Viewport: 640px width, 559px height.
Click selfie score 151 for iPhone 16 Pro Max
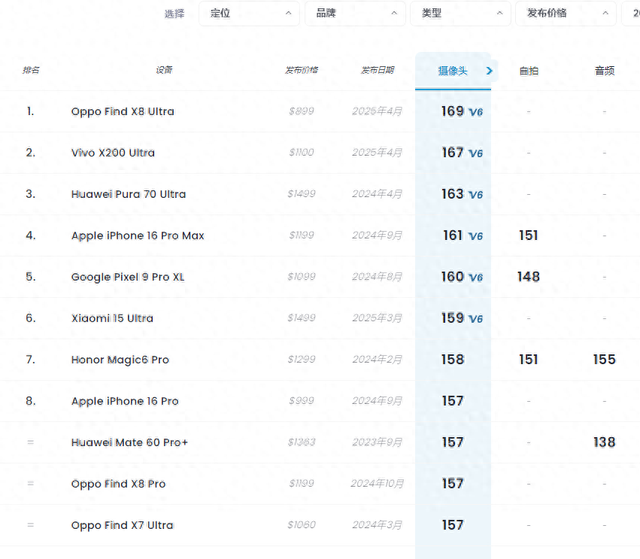(529, 235)
